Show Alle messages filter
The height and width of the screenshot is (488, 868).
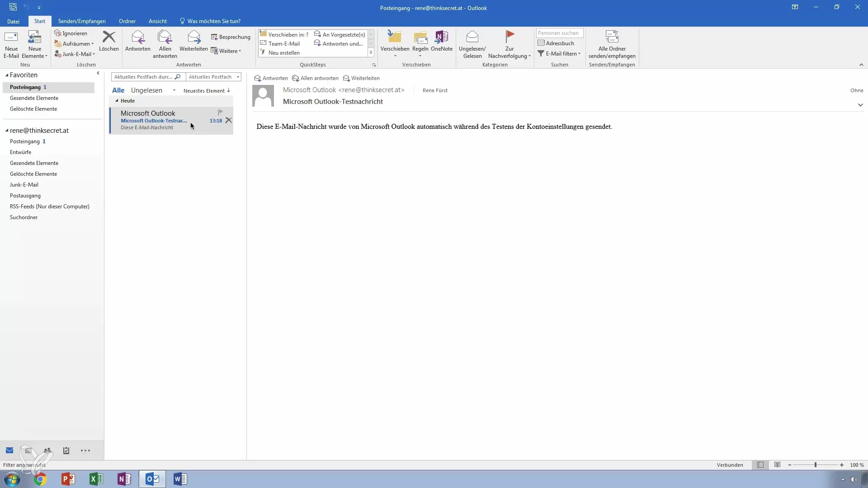118,90
